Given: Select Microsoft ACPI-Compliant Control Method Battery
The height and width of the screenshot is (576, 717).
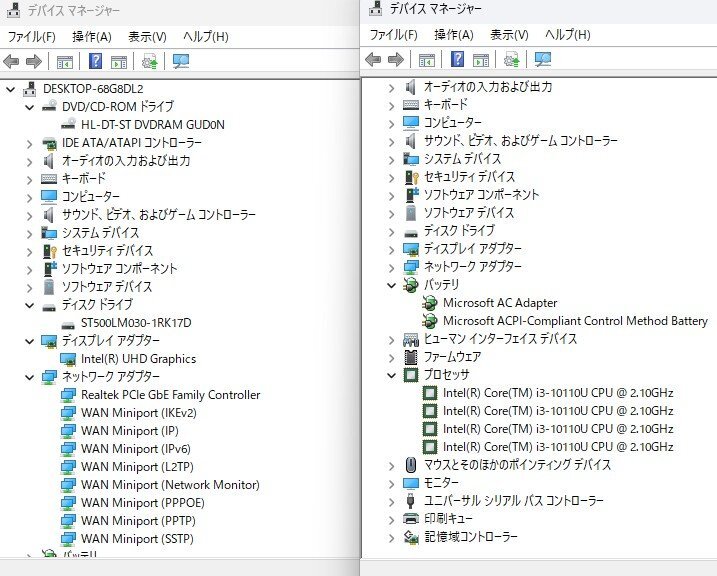Looking at the screenshot, I should 575,321.
